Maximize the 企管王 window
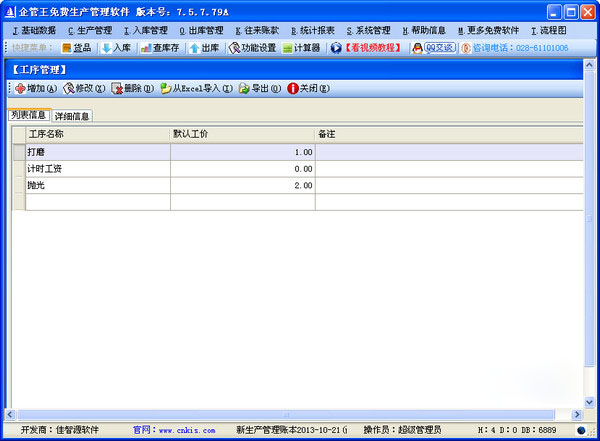This screenshot has width=600, height=441. [571, 12]
